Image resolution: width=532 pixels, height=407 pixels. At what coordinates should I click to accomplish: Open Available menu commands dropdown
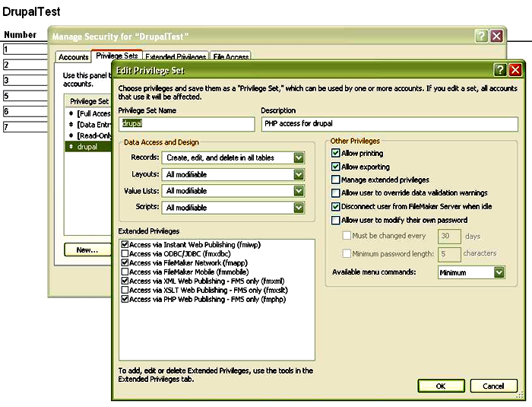(499, 272)
